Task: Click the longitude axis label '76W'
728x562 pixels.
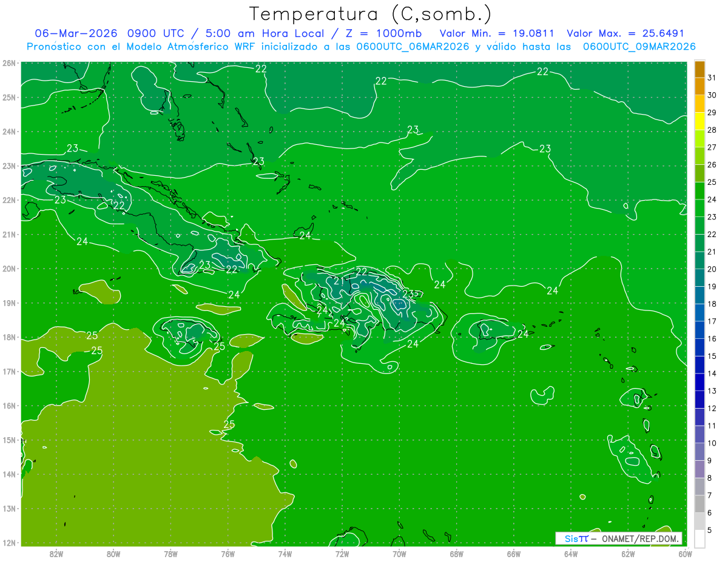Action: pos(227,554)
